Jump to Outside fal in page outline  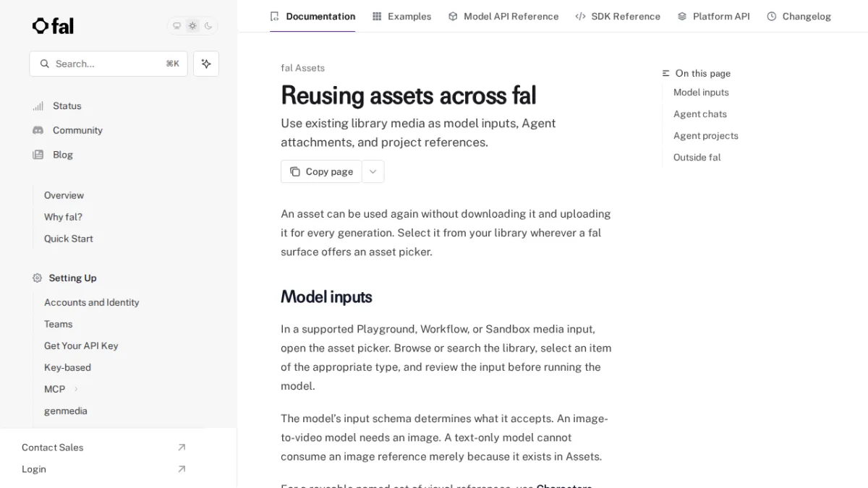[x=697, y=158]
